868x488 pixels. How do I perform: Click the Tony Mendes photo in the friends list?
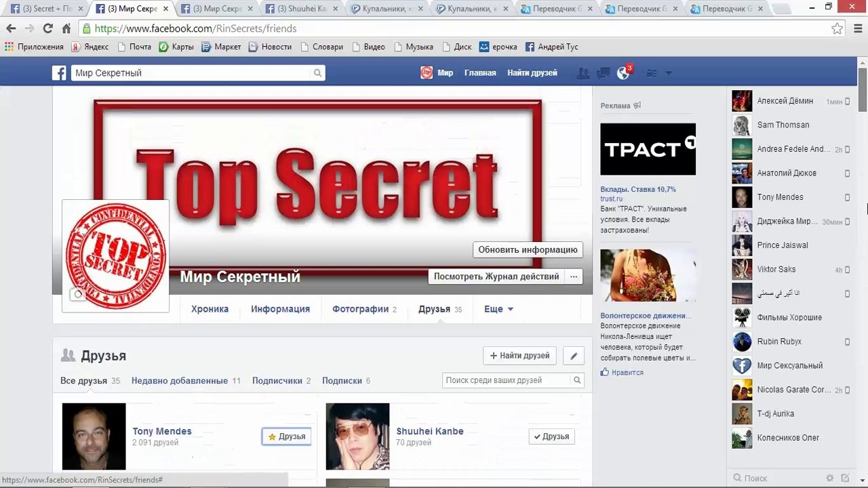point(94,436)
